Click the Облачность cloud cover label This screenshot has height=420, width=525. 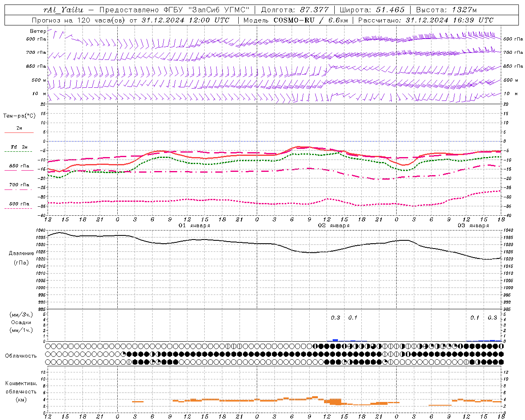click(21, 356)
